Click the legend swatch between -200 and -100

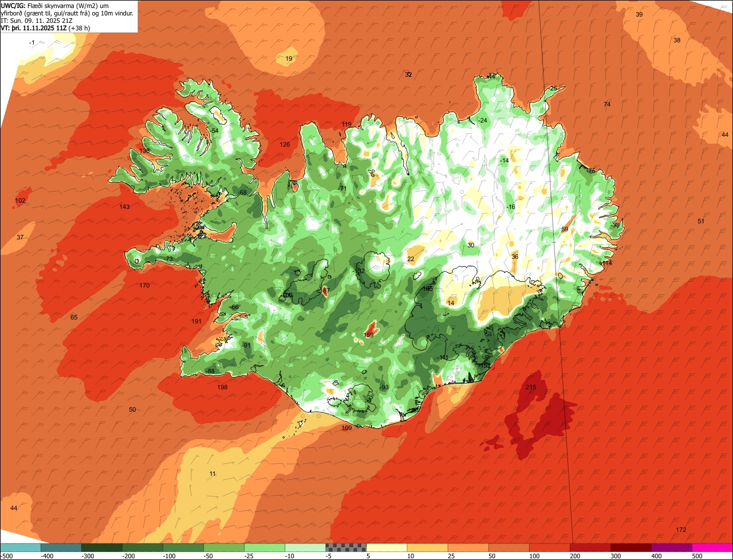pos(142,547)
